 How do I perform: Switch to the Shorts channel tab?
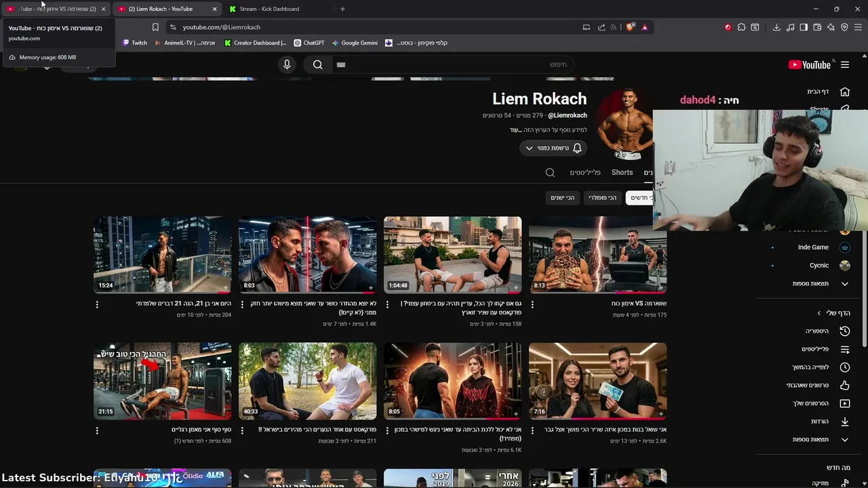622,173
